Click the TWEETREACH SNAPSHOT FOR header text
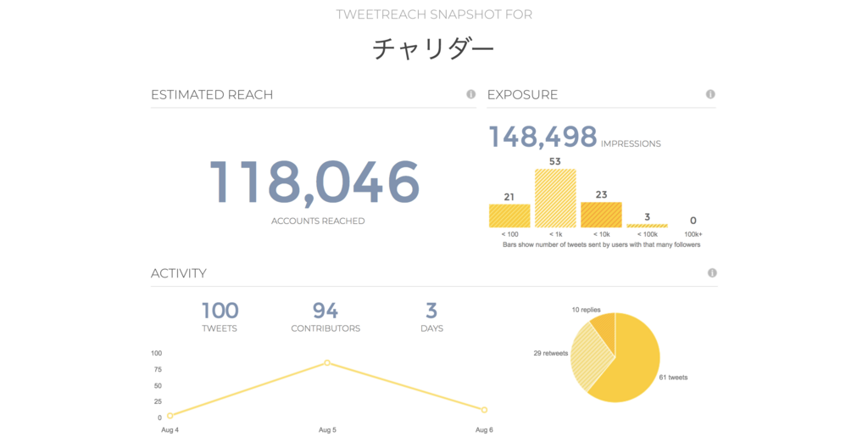The width and height of the screenshot is (868, 437). tap(434, 14)
